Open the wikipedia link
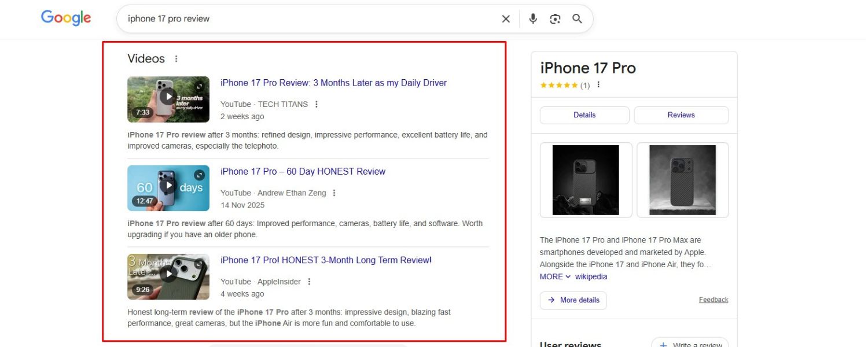The height and width of the screenshot is (347, 868). (x=591, y=276)
